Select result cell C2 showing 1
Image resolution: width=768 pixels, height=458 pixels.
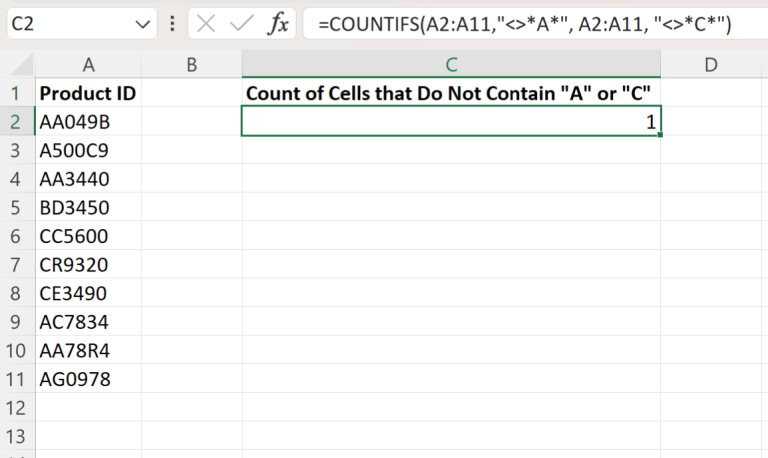coord(451,122)
